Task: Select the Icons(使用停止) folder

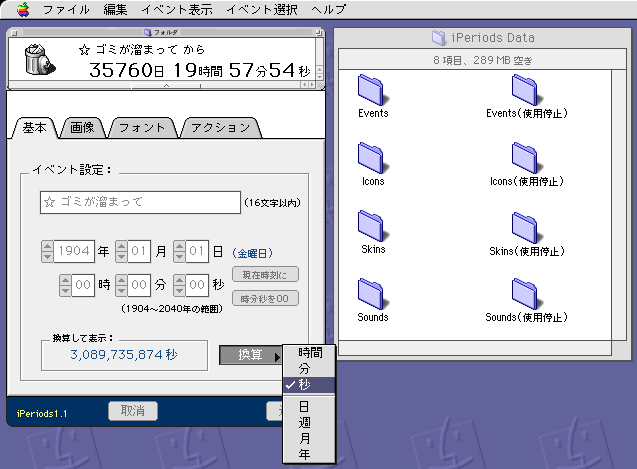Action: tap(526, 165)
